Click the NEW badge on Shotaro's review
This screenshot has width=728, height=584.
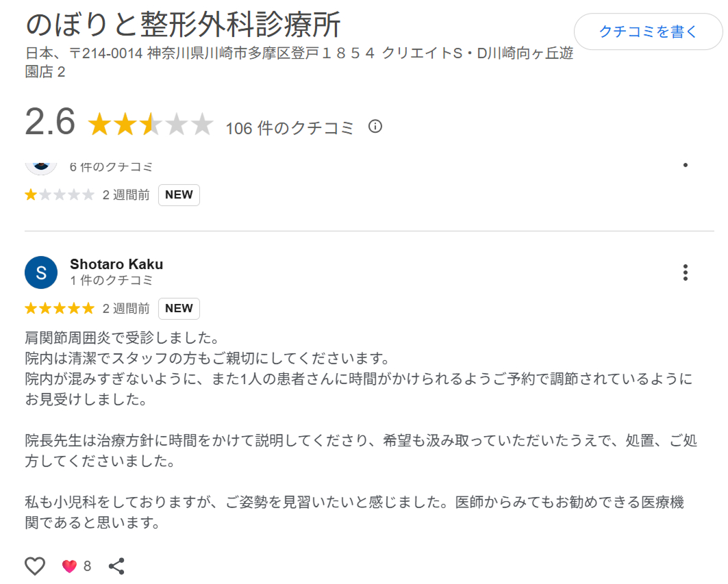pos(179,308)
